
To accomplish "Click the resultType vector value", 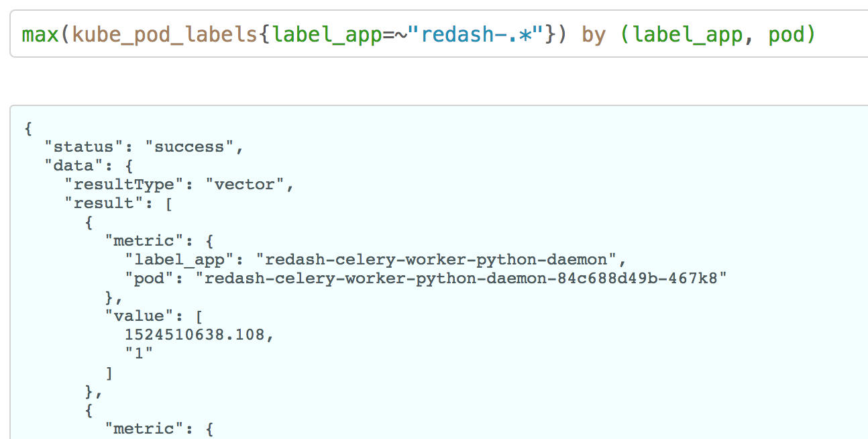I will (x=250, y=184).
